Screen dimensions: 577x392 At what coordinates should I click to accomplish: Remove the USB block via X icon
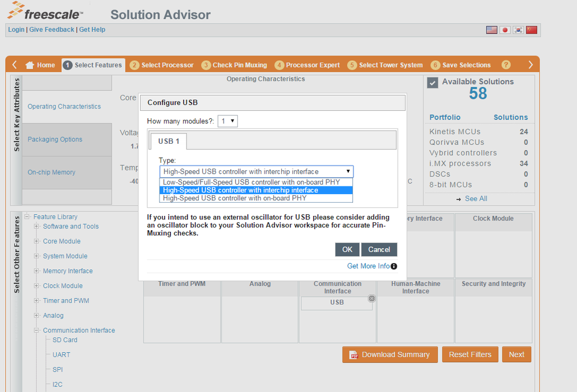(x=371, y=298)
